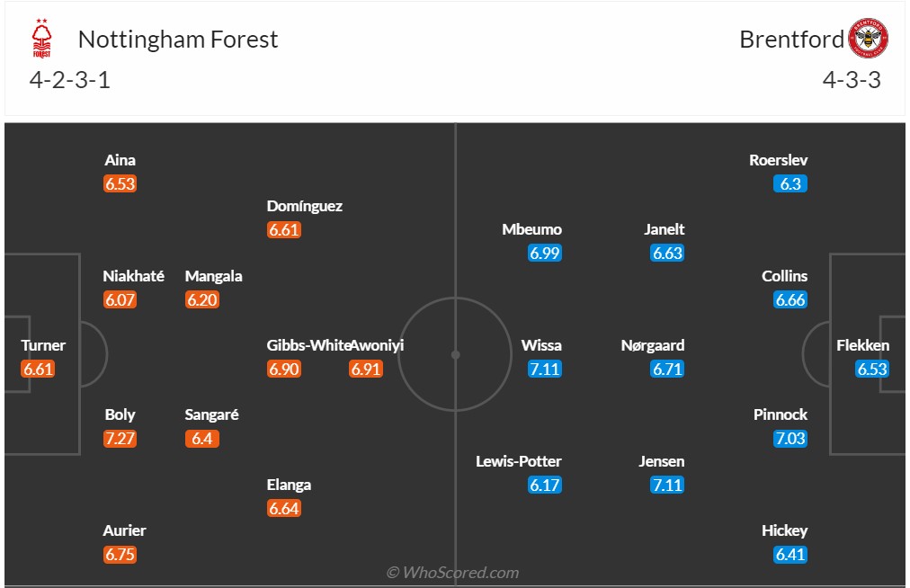Select Aurier's 6.75 rating badge
This screenshot has width=910, height=588.
click(x=120, y=555)
